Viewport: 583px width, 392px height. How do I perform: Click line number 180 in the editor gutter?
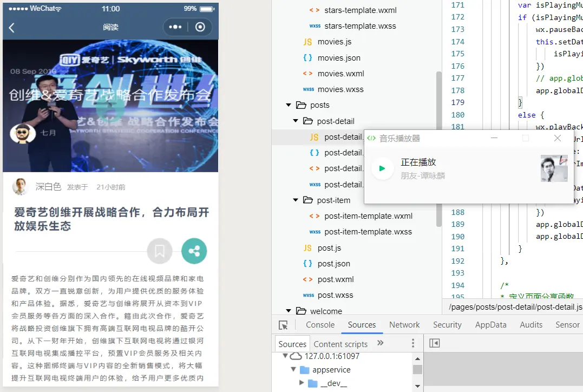click(458, 115)
